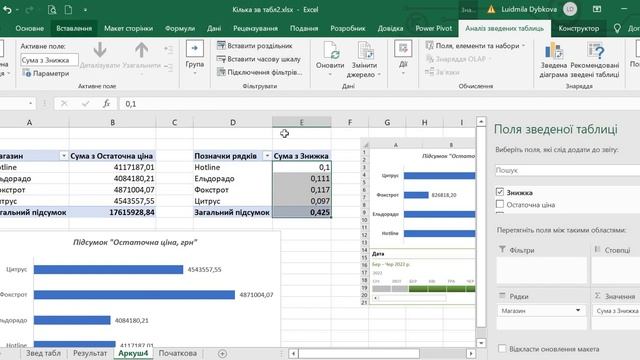Select the total cell 17615928,84
This screenshot has width=640, height=360.
tap(112, 212)
